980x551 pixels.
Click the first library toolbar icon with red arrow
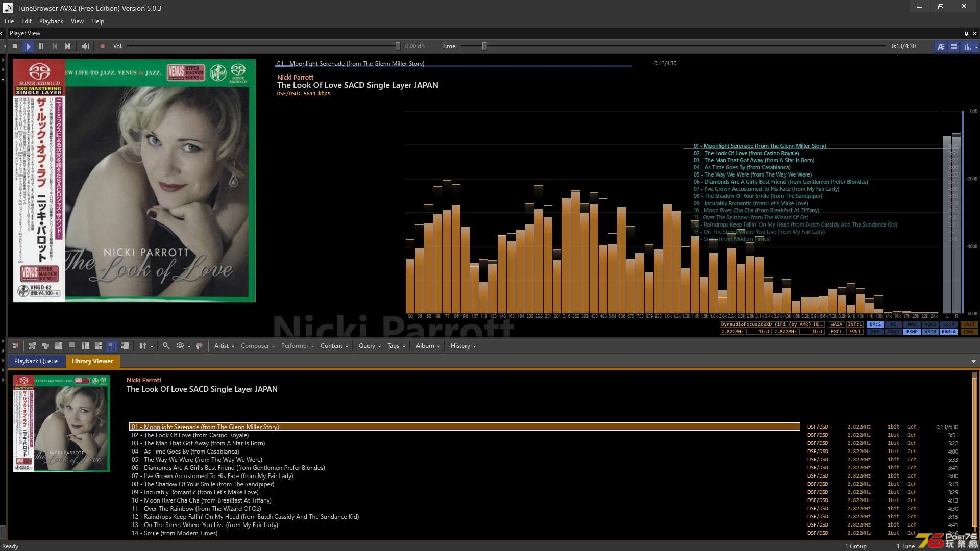(x=15, y=346)
